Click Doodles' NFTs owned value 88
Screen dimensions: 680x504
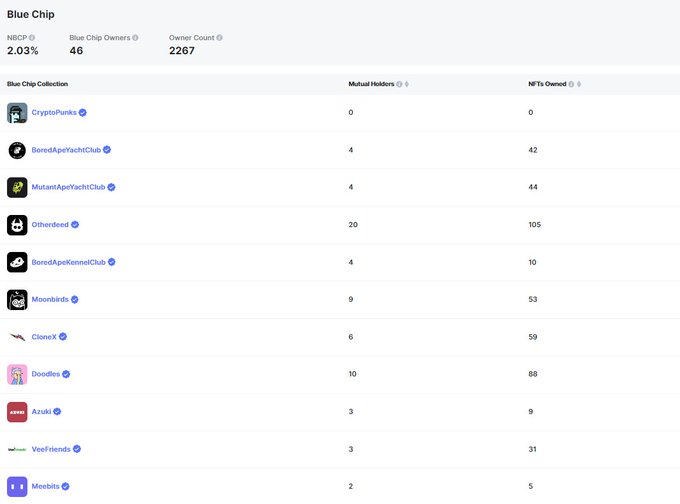[x=533, y=374]
